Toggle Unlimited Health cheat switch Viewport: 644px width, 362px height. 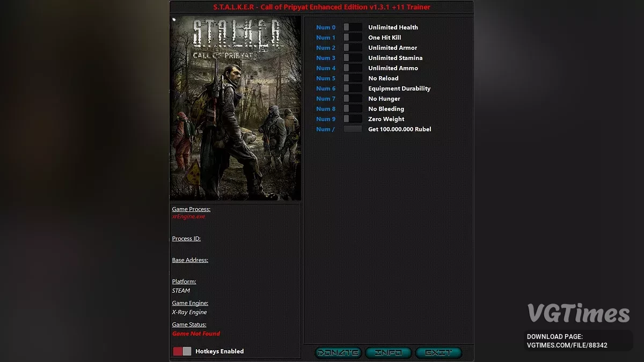pyautogui.click(x=353, y=27)
